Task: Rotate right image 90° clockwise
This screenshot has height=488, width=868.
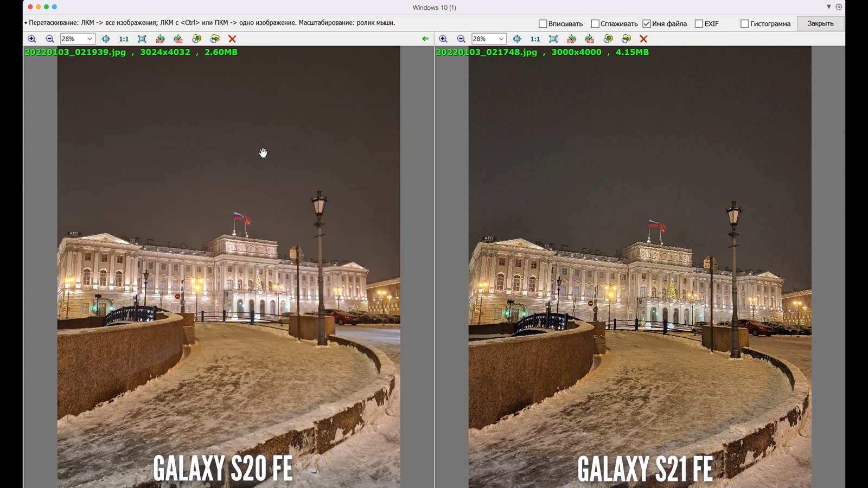Action: (590, 39)
